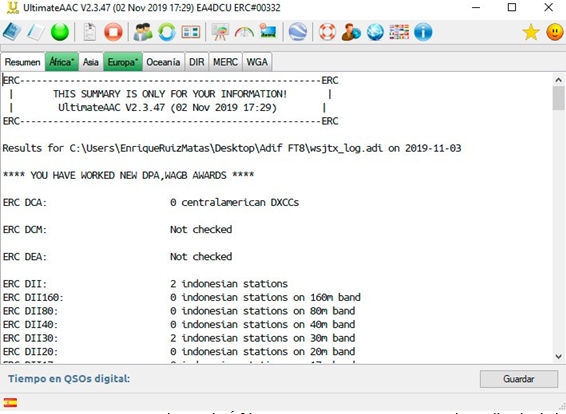Click the blue world globe icon
Image resolution: width=566 pixels, height=414 pixels.
[375, 32]
